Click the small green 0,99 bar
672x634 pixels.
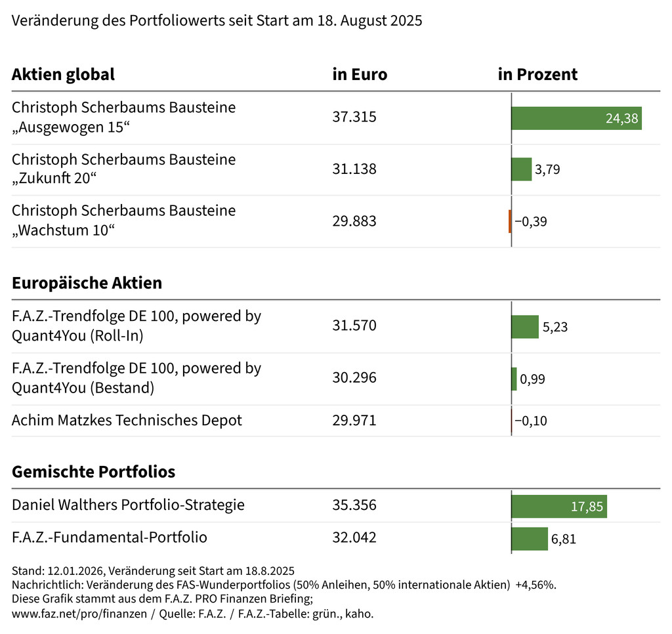coord(514,379)
